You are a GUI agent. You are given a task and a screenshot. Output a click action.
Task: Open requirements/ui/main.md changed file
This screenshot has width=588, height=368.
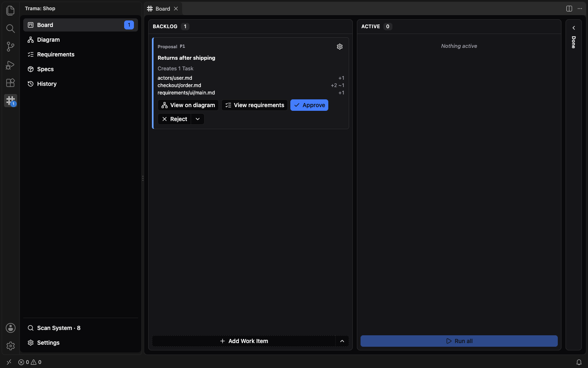[186, 93]
